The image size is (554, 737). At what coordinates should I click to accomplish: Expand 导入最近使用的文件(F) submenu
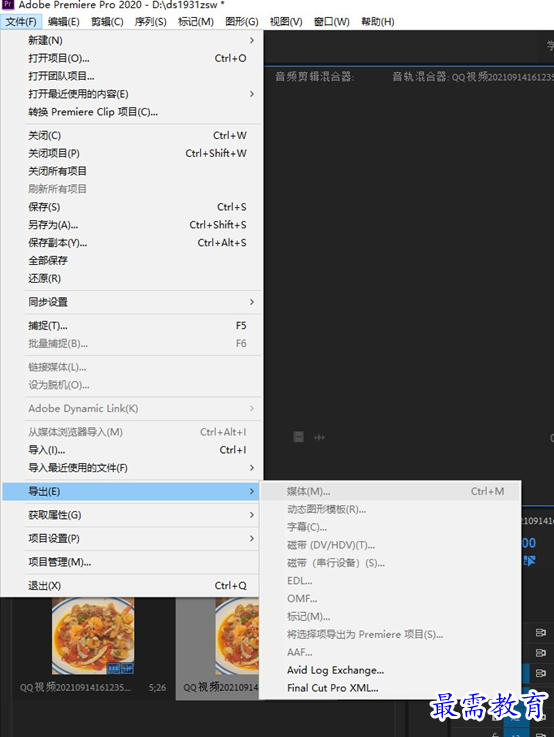tap(132, 468)
